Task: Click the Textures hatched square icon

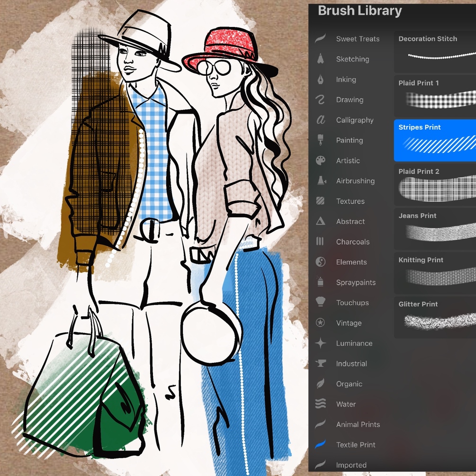Action: (320, 201)
